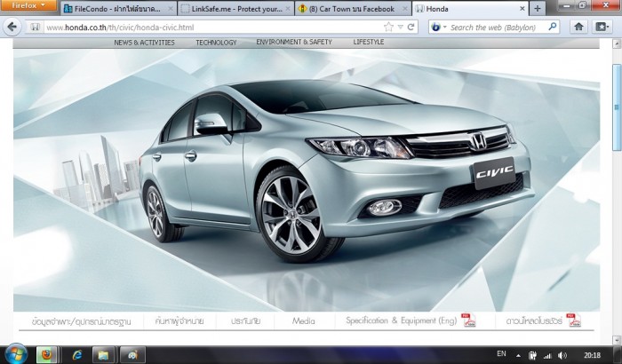Open the bookmarks menu button
Viewport: 622px width, 364px height.
click(602, 27)
